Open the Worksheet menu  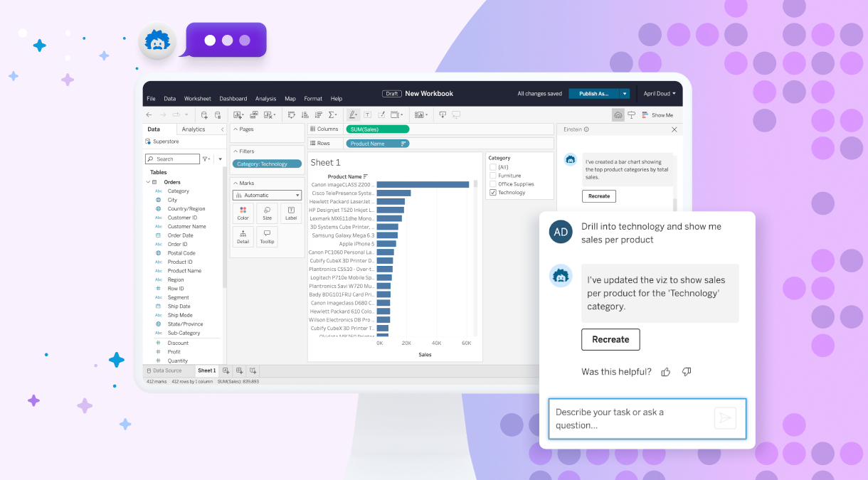[x=197, y=99]
